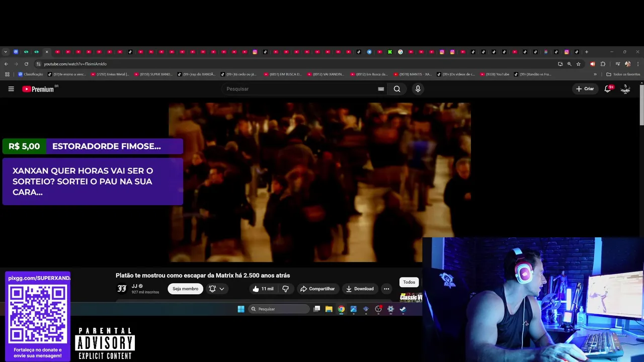644x362 pixels.
Task: Click the Chrome icon on taskbar
Action: 341,309
